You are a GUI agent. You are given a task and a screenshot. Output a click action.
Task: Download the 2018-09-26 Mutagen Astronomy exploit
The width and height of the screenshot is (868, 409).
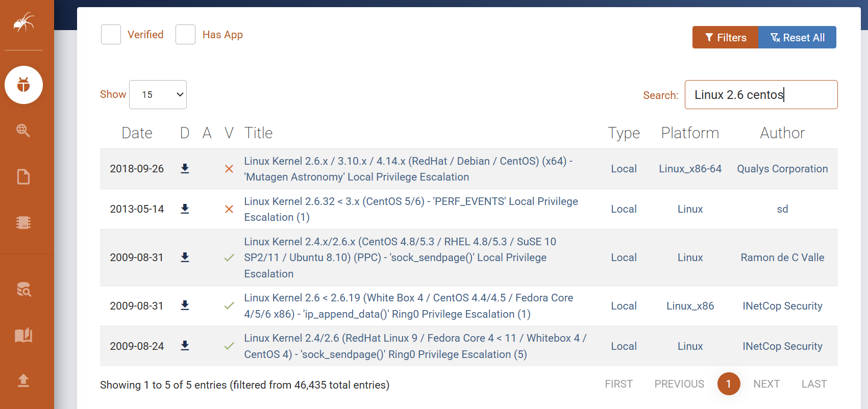[x=185, y=169]
